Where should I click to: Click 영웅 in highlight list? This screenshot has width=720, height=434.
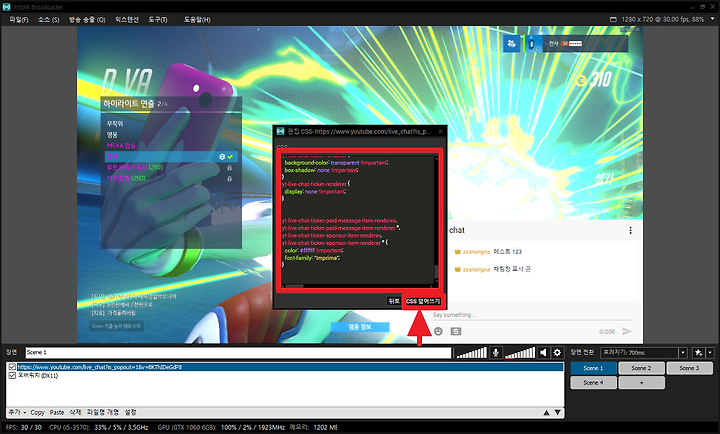tap(112, 135)
